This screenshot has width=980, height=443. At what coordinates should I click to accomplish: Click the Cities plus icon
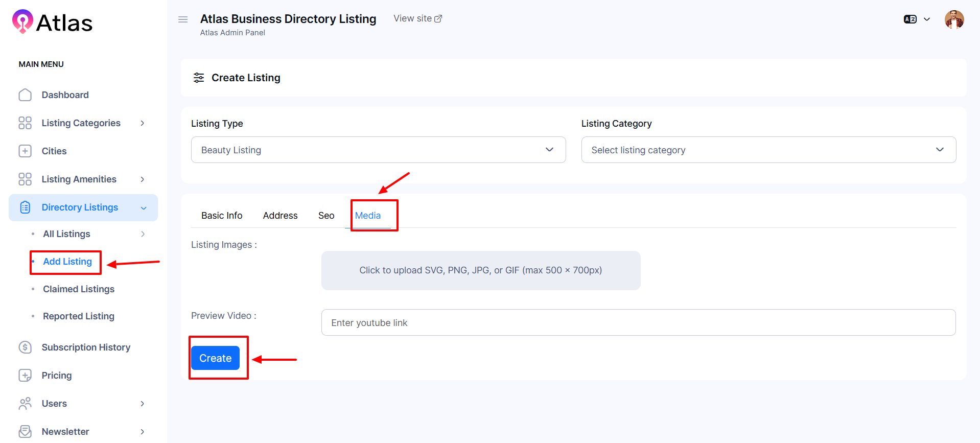click(x=25, y=151)
